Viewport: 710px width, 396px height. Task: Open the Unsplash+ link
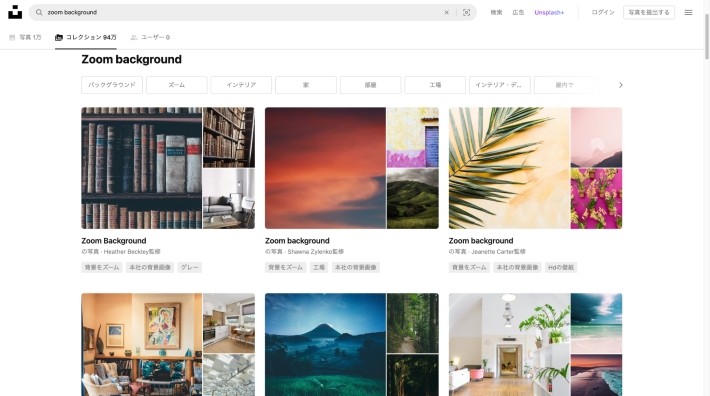[549, 12]
